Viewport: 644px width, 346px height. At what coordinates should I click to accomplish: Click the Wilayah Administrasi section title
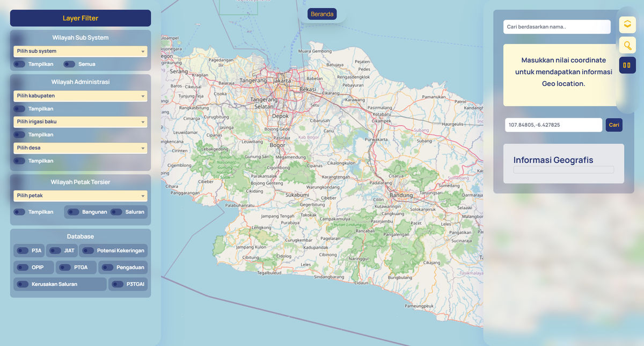[80, 82]
